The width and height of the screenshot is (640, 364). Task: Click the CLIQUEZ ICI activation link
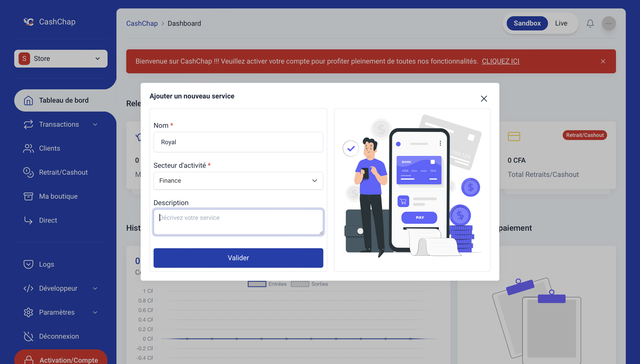500,61
